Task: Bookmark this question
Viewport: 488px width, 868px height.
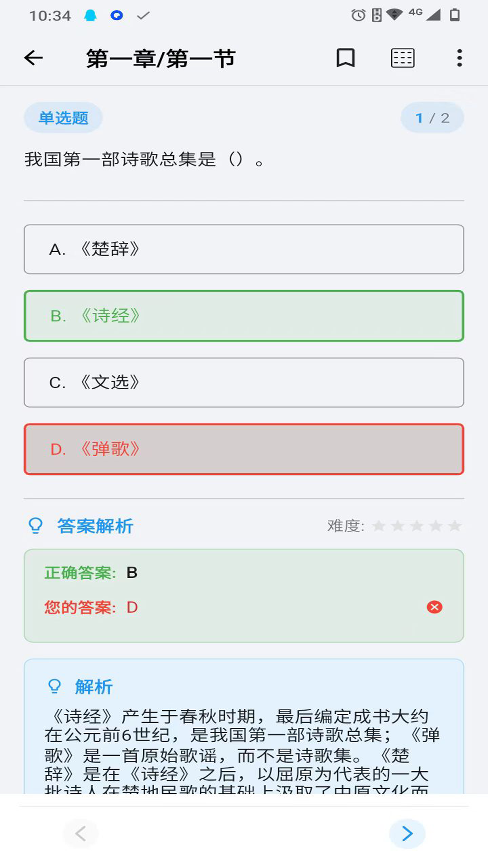Action: [345, 57]
